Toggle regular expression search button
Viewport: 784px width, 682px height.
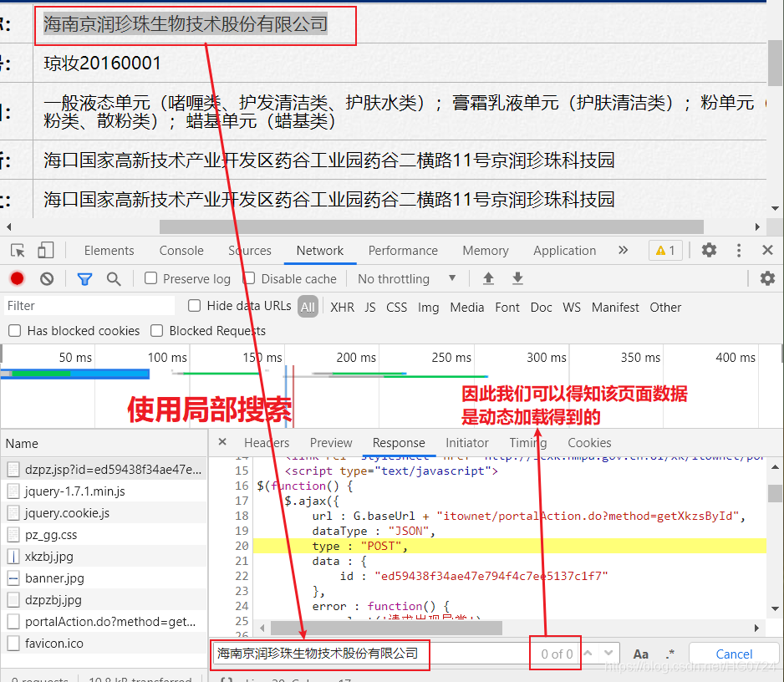point(670,654)
